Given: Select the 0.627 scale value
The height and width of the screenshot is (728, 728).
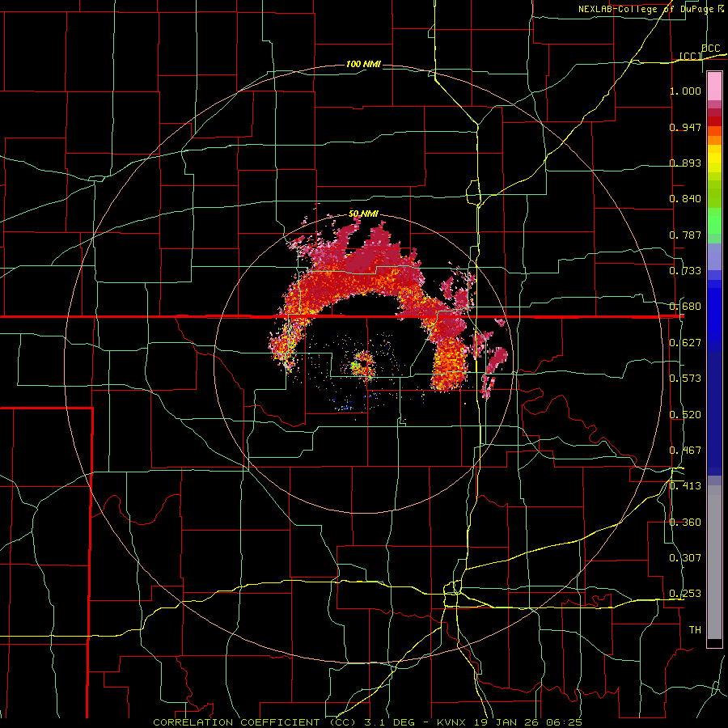Looking at the screenshot, I should [x=685, y=343].
